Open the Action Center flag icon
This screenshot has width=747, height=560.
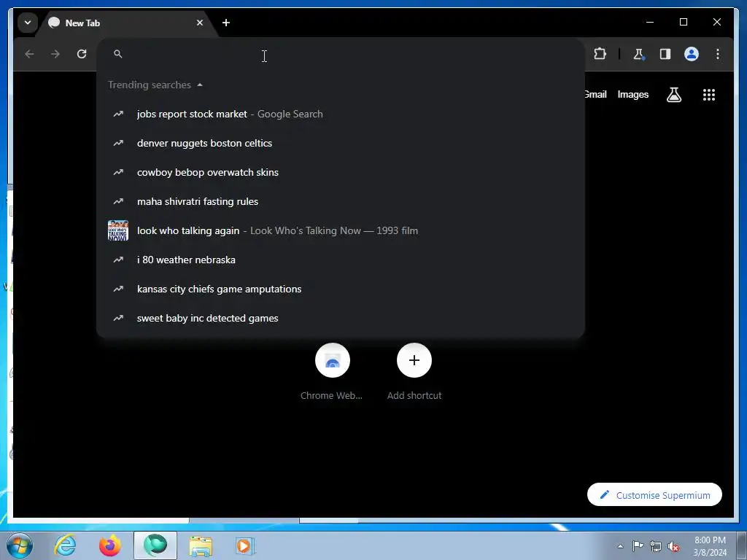click(x=638, y=546)
